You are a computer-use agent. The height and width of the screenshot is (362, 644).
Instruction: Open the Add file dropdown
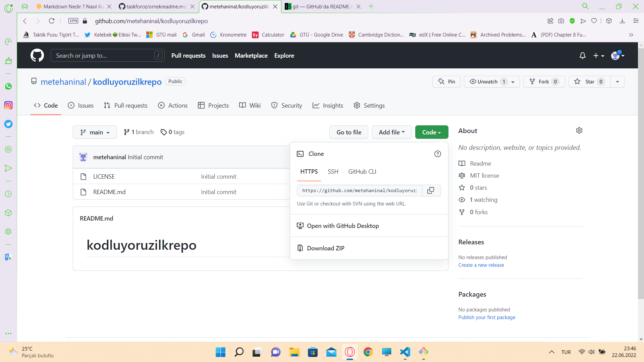[391, 132]
